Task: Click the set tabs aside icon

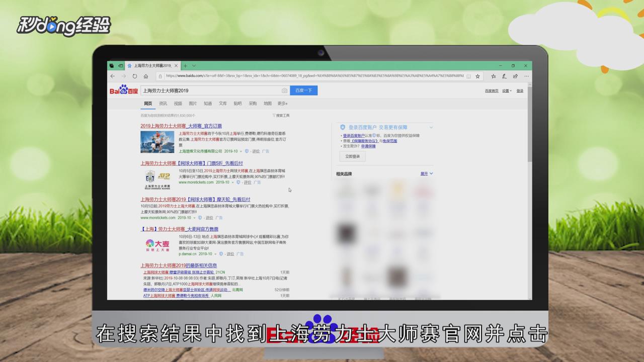Action: 120,66
